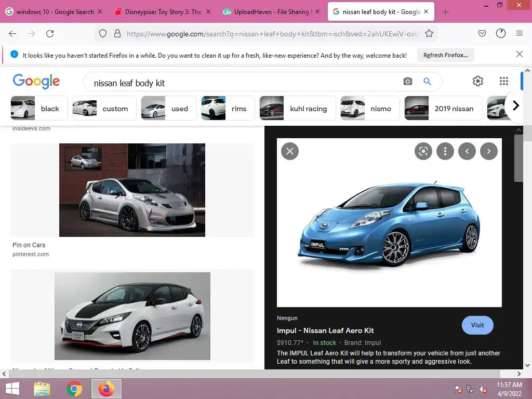
Task: Open File Explorer from taskbar
Action: point(42,389)
